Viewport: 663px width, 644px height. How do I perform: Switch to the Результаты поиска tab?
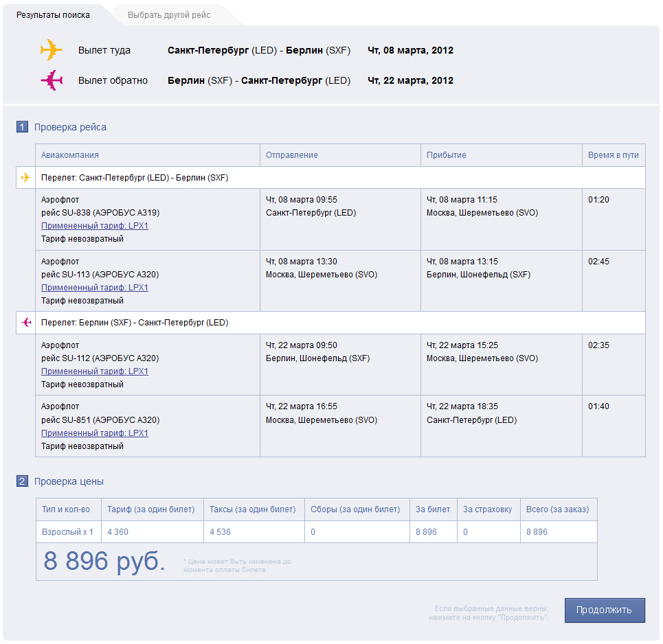[53, 14]
